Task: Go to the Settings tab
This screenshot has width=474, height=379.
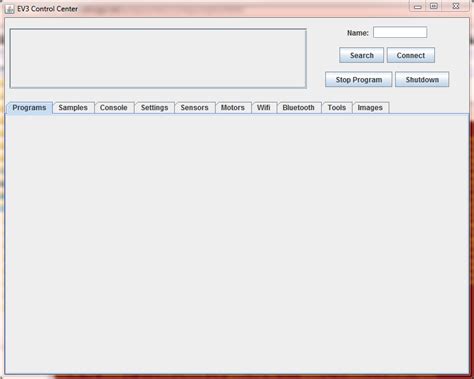Action: pyautogui.click(x=154, y=108)
